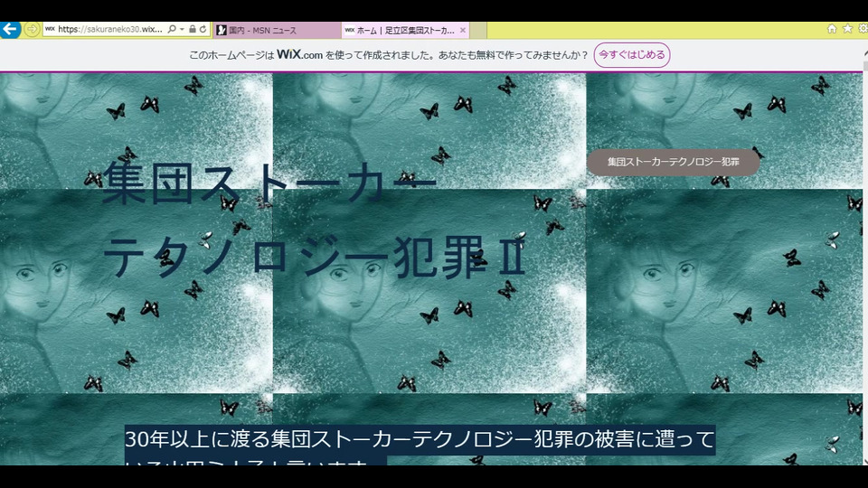Image resolution: width=868 pixels, height=488 pixels.
Task: Click the vertical scrollbar down arrow
Action: pyautogui.click(x=865, y=460)
